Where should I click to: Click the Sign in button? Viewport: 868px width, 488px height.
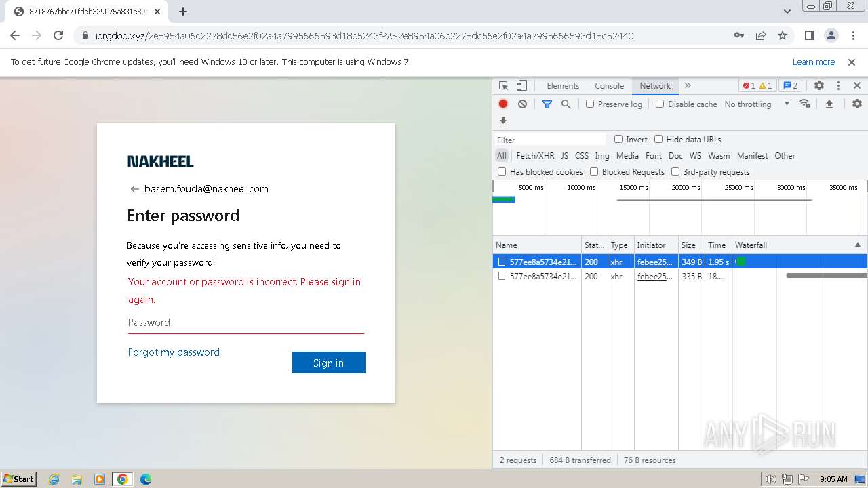329,363
